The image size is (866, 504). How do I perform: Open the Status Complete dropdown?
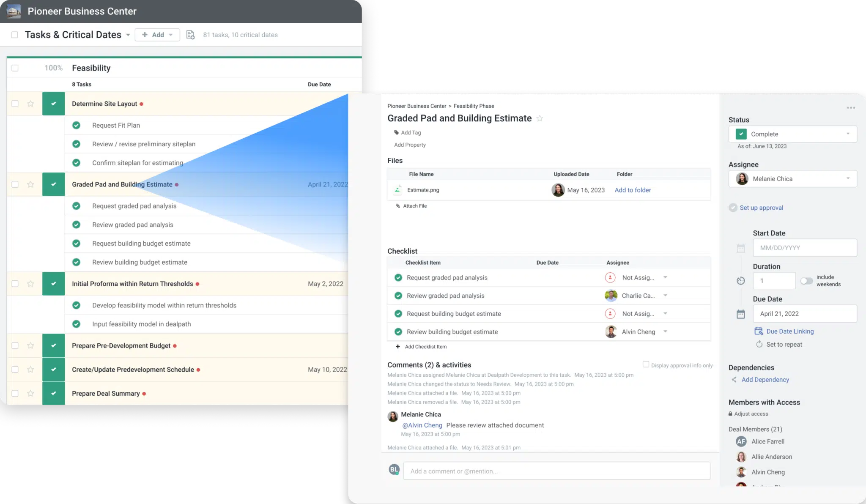pyautogui.click(x=792, y=134)
